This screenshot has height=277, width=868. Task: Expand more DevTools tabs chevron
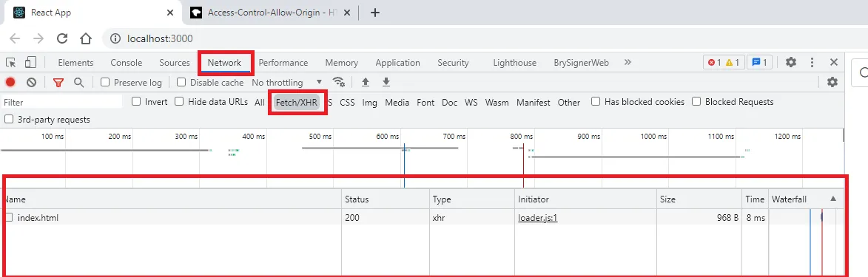(x=628, y=63)
